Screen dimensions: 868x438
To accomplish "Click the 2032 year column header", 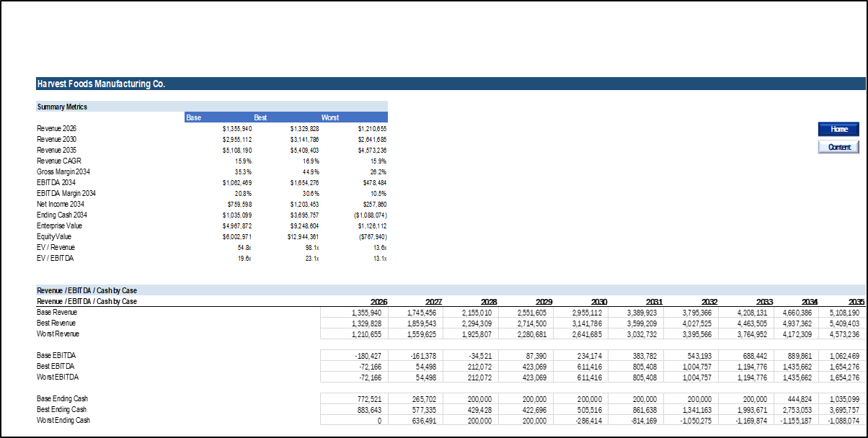I will 709,301.
